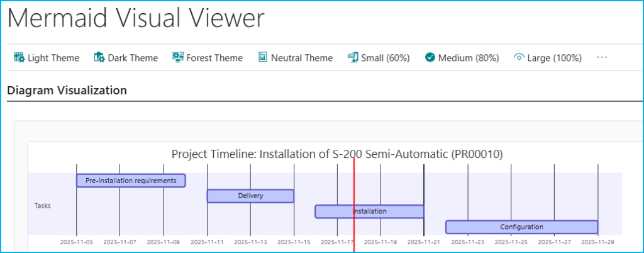Click the Medium (80%) checkmark icon
644x253 pixels.
tap(430, 58)
